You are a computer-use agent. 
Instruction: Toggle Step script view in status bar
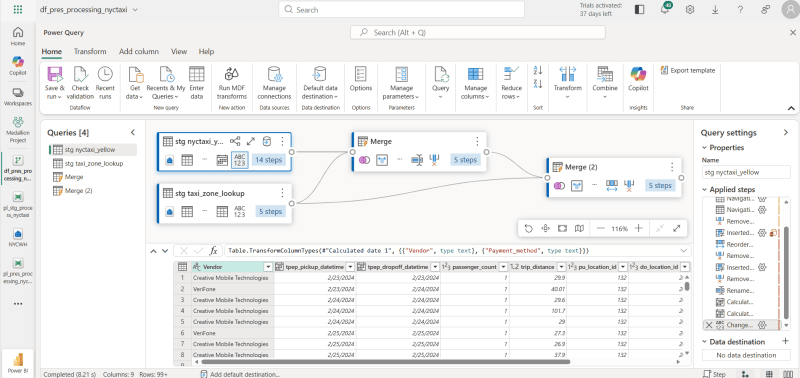714,374
